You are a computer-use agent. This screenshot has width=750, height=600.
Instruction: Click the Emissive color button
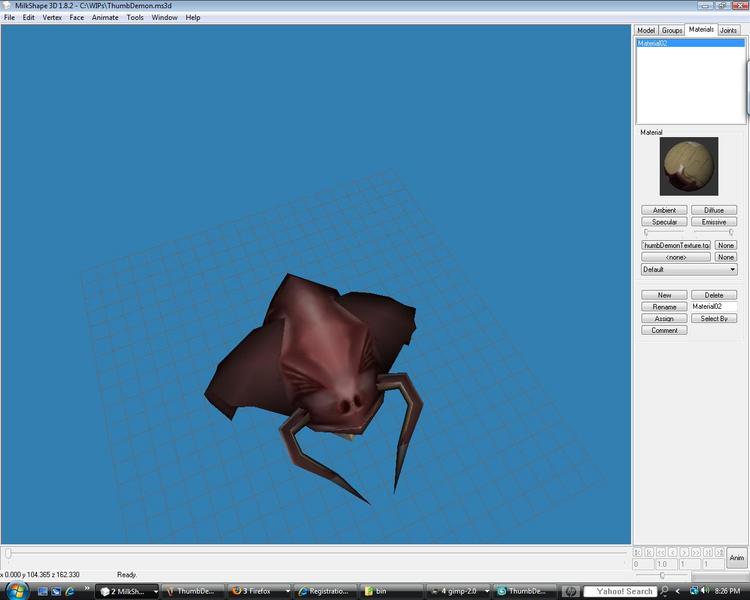714,222
